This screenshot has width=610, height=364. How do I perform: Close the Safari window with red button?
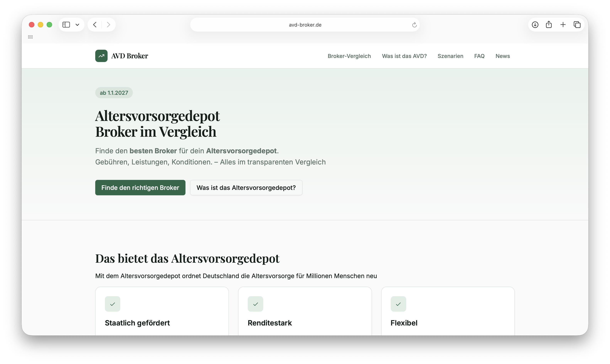(x=31, y=25)
